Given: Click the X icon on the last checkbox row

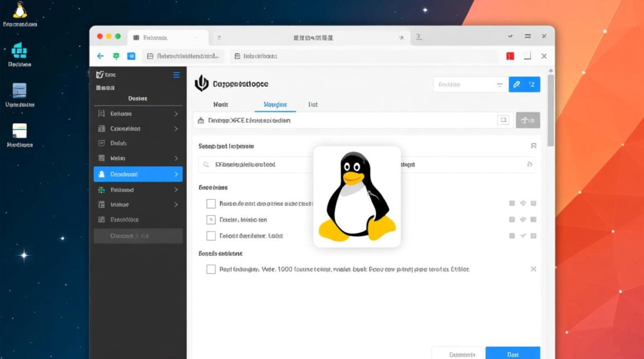Looking at the screenshot, I should click(x=533, y=269).
